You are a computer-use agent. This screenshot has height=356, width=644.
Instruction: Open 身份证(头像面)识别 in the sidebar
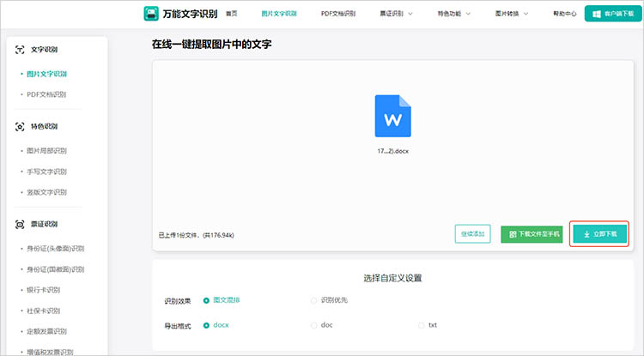pos(56,249)
